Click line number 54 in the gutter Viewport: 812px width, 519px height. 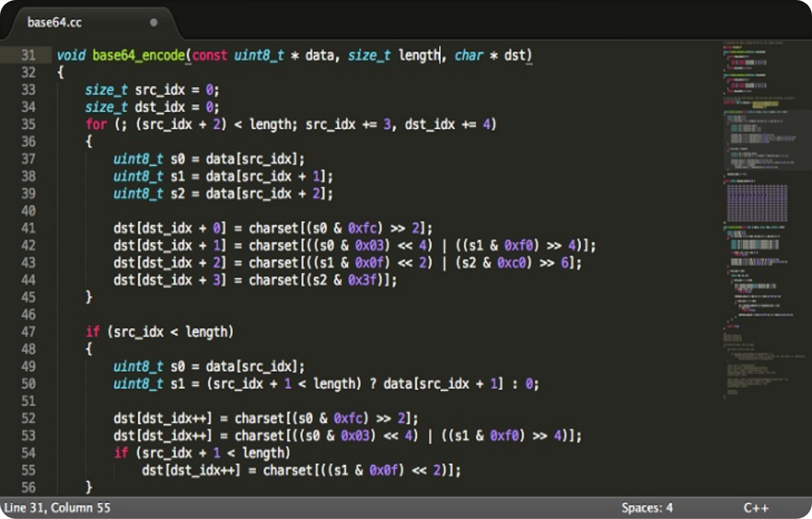(x=29, y=453)
